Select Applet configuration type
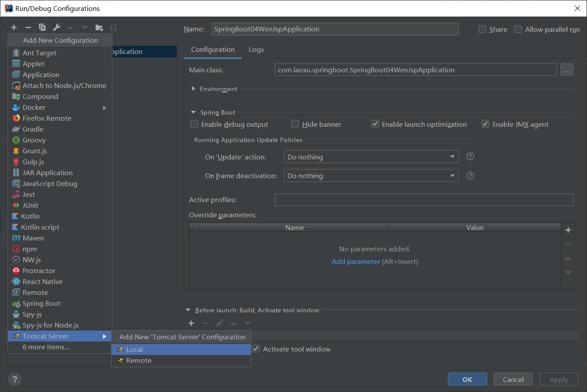 pos(60,64)
